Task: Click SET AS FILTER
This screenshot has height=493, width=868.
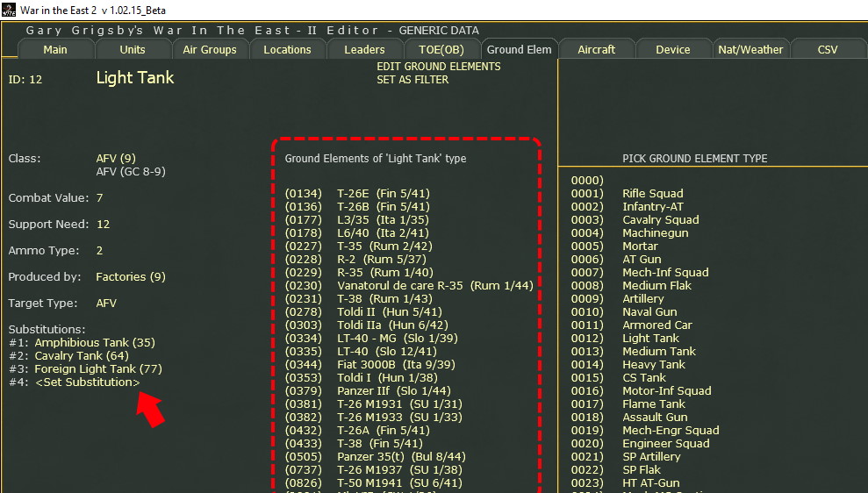Action: pos(412,80)
